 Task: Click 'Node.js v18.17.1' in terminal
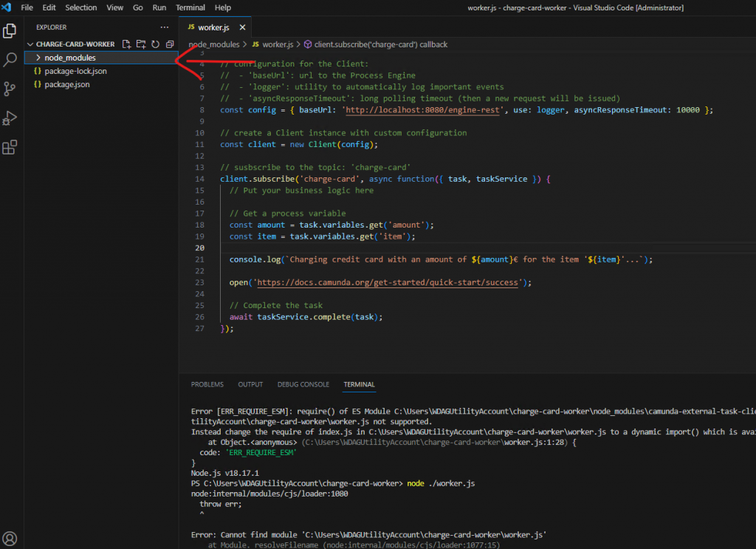coord(224,473)
